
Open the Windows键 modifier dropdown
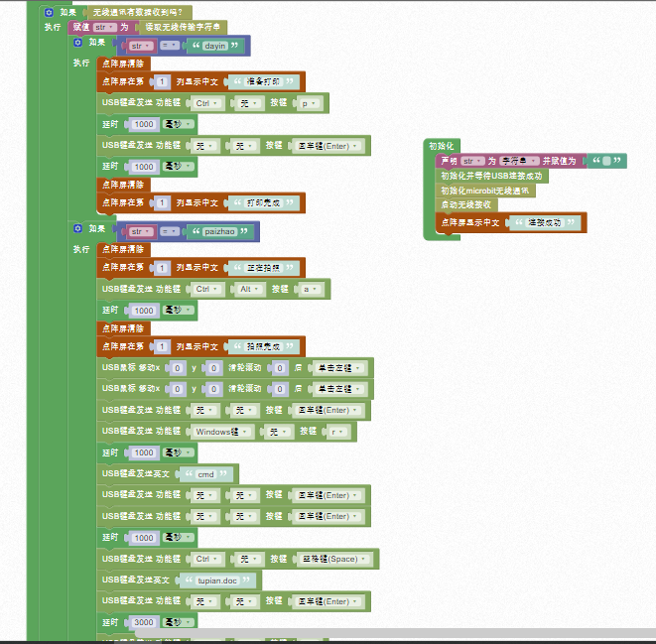click(222, 432)
